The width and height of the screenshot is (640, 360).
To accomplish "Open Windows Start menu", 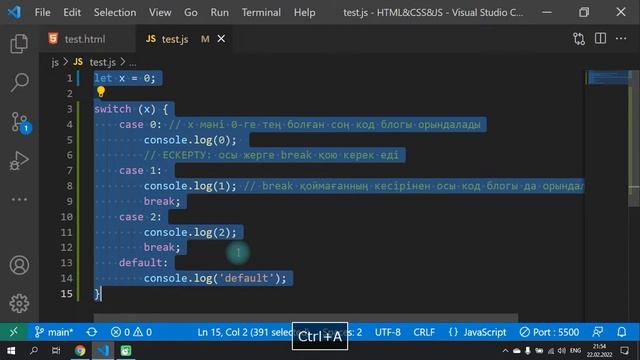I will 11,351.
